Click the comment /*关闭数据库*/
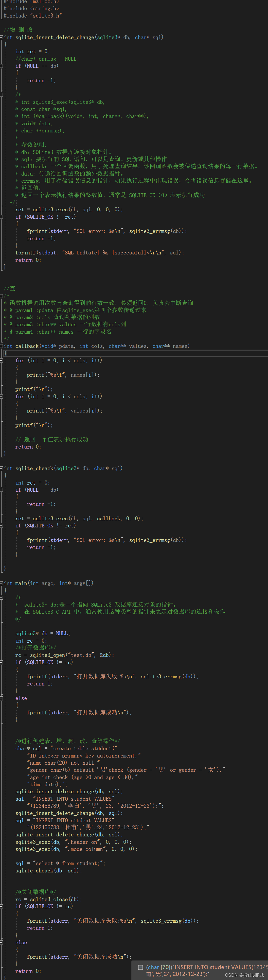This screenshot has height=980, width=268. click(x=36, y=892)
